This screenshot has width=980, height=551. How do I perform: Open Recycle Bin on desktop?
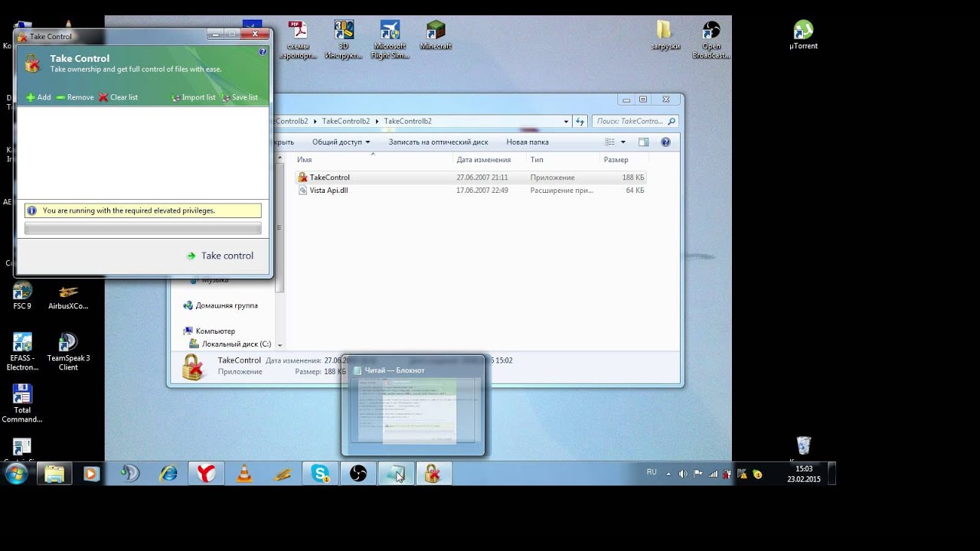tap(803, 446)
